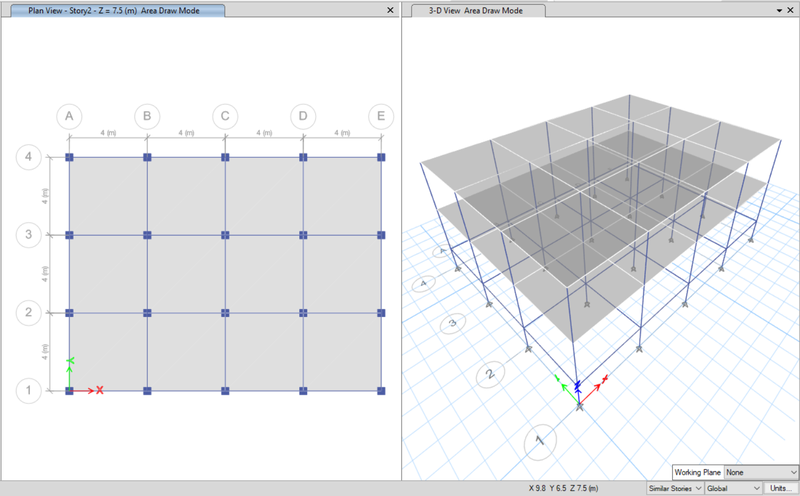Select the column joint at grid D-4
This screenshot has width=800, height=496.
[x=303, y=157]
